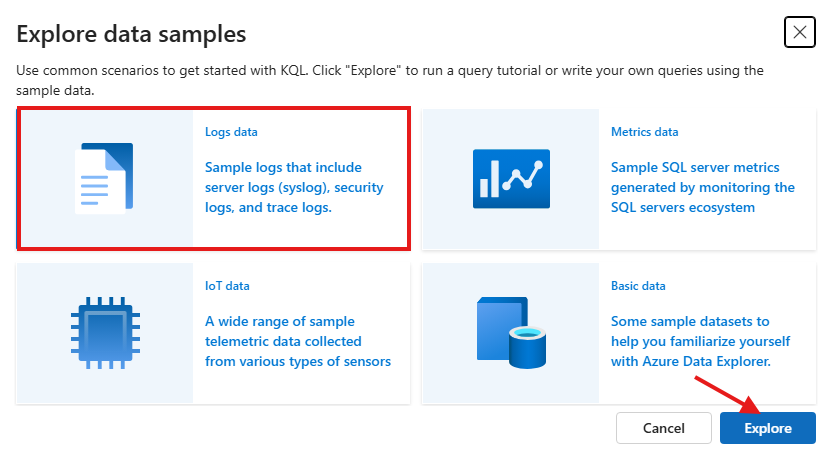Screen dimensions: 828x458
Task: Click the SQL server metrics description
Action: [702, 187]
